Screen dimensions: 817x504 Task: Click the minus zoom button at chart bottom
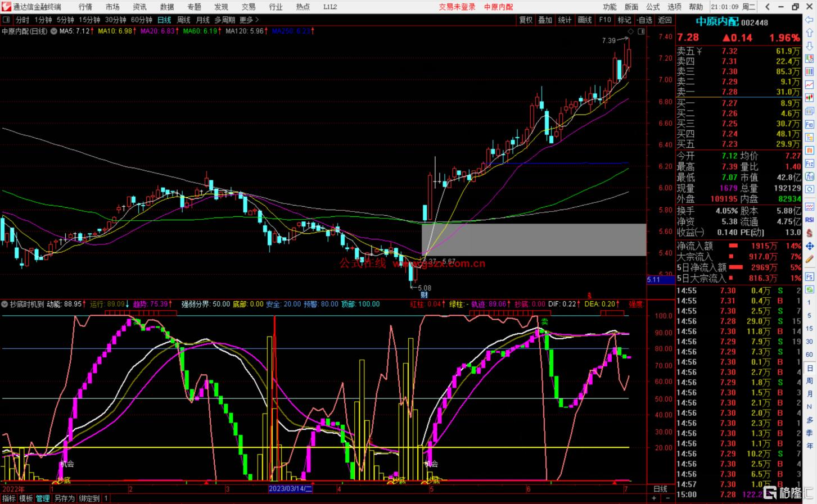(669, 498)
